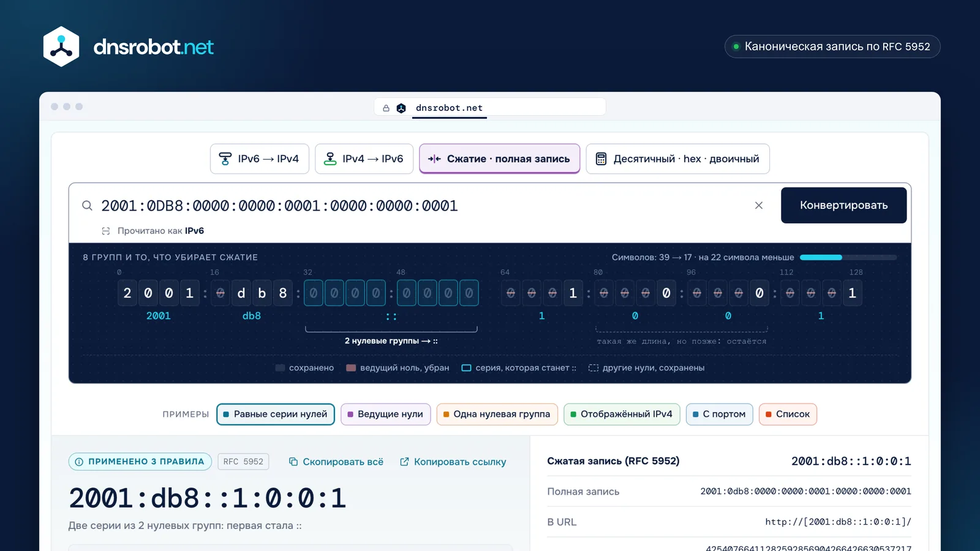
Task: Click the IPv6 address input field
Action: point(423,206)
